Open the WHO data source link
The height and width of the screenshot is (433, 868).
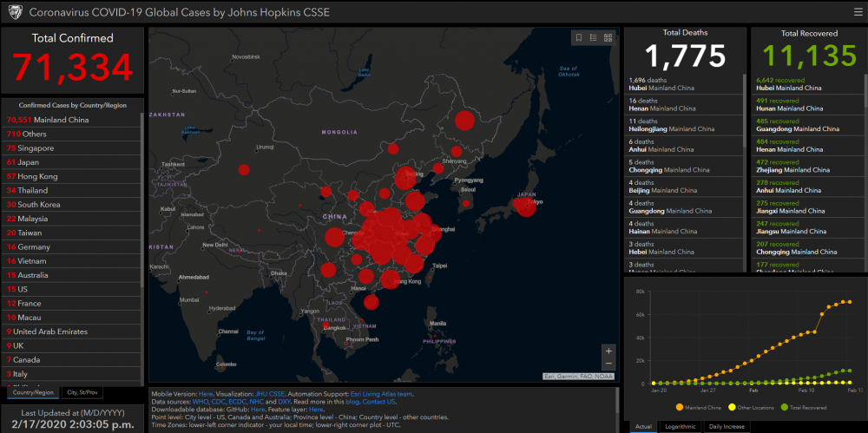click(201, 402)
